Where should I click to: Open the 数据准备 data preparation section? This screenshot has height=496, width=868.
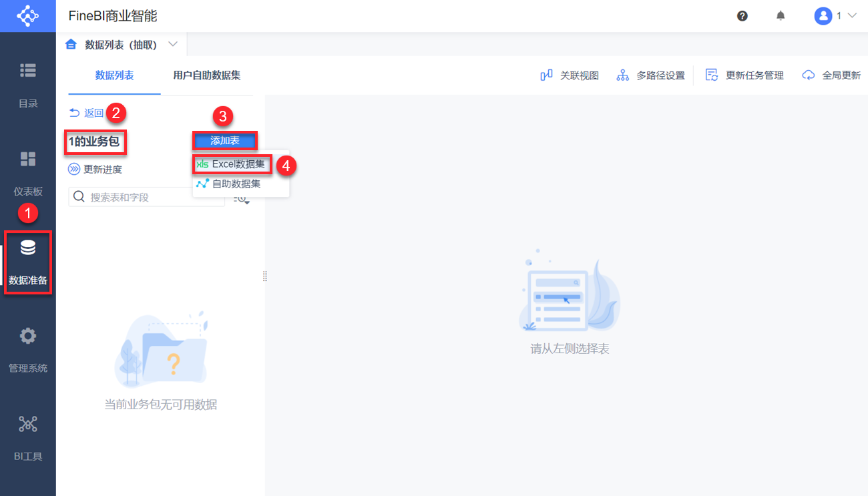[x=28, y=262]
